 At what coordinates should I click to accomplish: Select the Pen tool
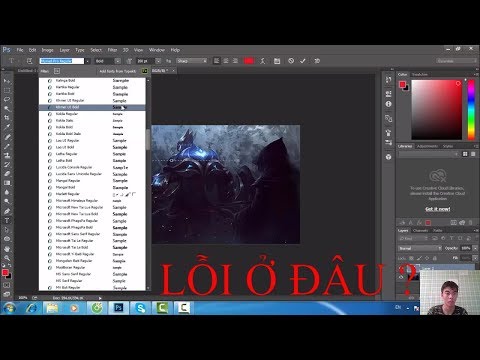pos(7,211)
